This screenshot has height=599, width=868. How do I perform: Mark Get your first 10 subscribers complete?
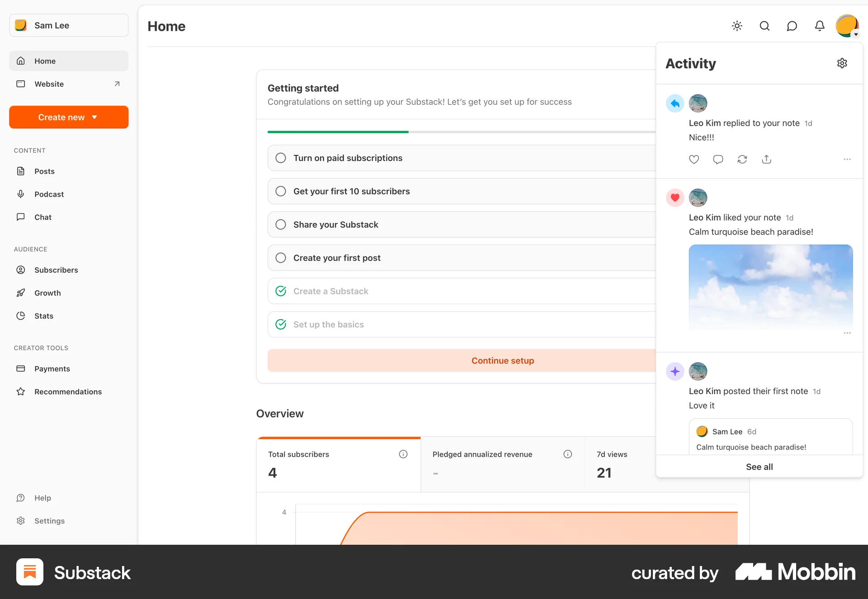click(280, 191)
